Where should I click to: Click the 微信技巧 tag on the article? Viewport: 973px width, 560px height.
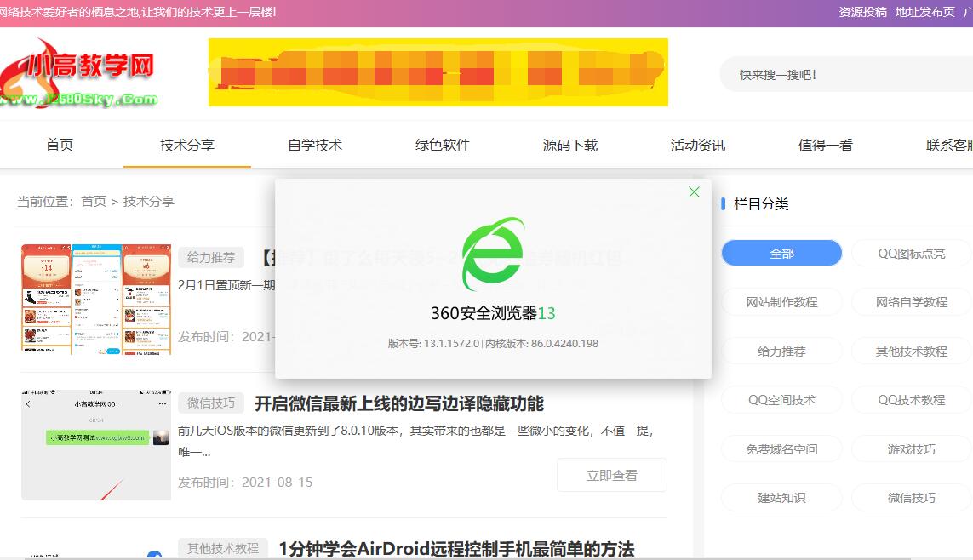211,403
